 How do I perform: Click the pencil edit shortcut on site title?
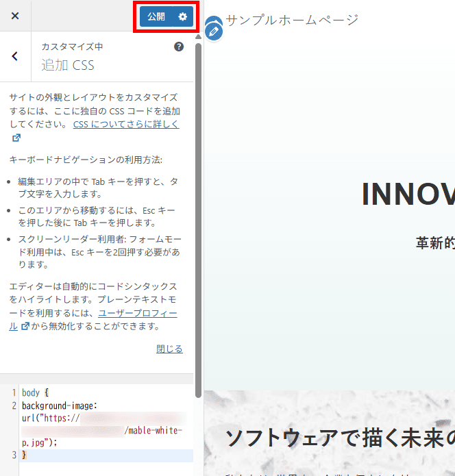214,32
